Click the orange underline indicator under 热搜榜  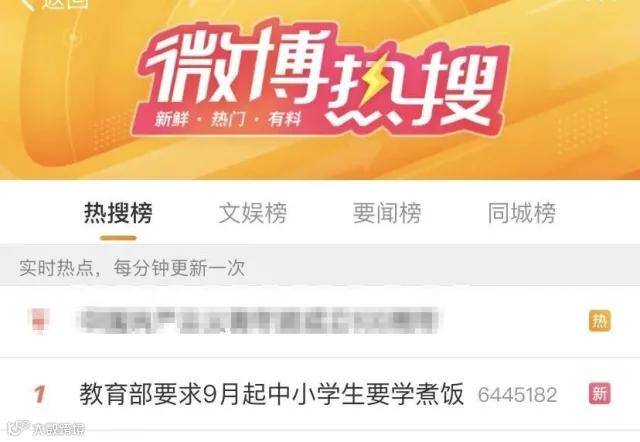point(118,238)
